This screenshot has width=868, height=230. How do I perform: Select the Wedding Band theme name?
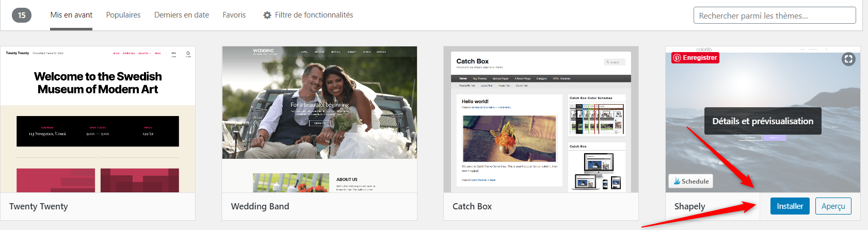pyautogui.click(x=260, y=206)
